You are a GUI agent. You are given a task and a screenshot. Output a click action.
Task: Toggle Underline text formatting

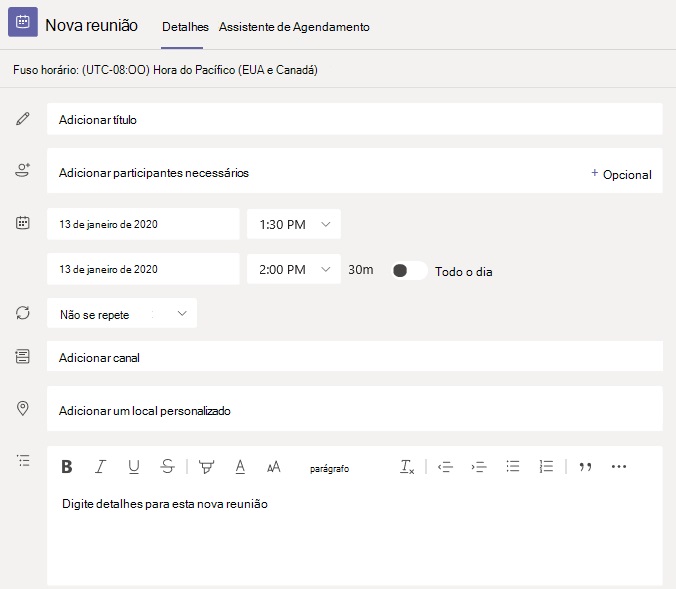coord(133,466)
